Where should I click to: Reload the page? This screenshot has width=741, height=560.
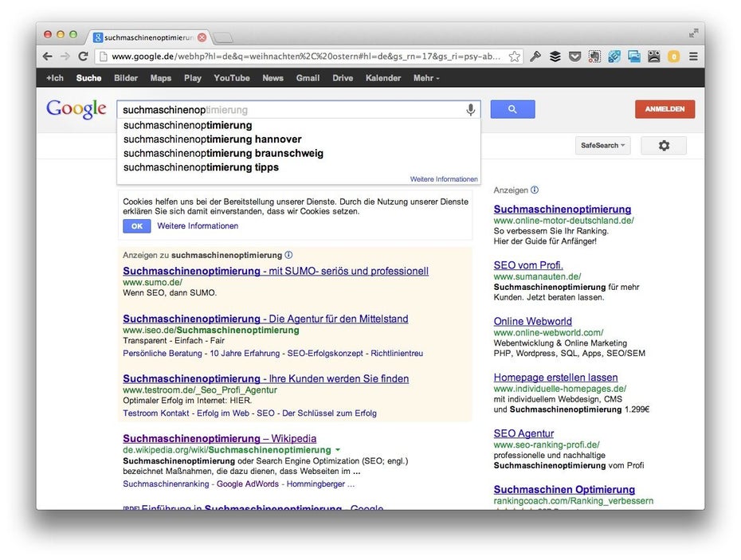point(83,57)
